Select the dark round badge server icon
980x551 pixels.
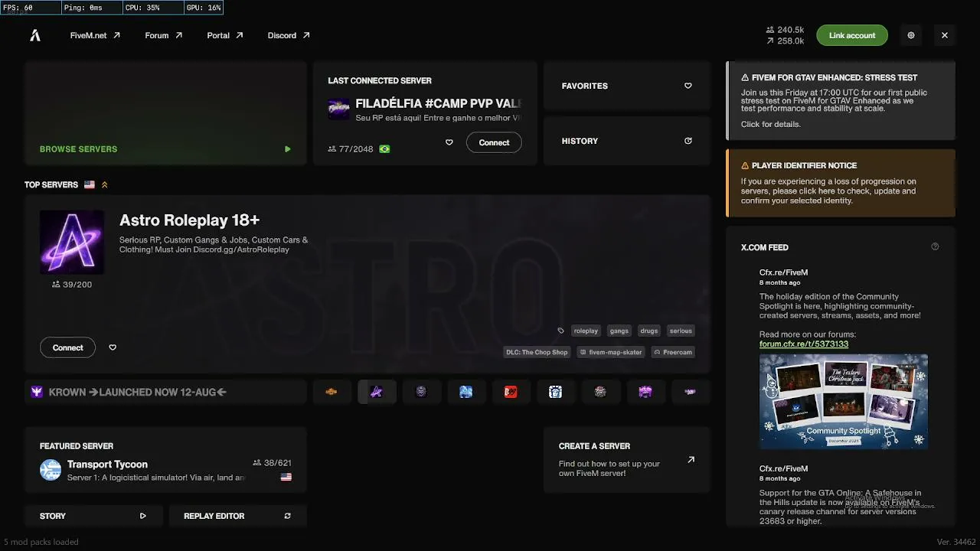click(421, 392)
